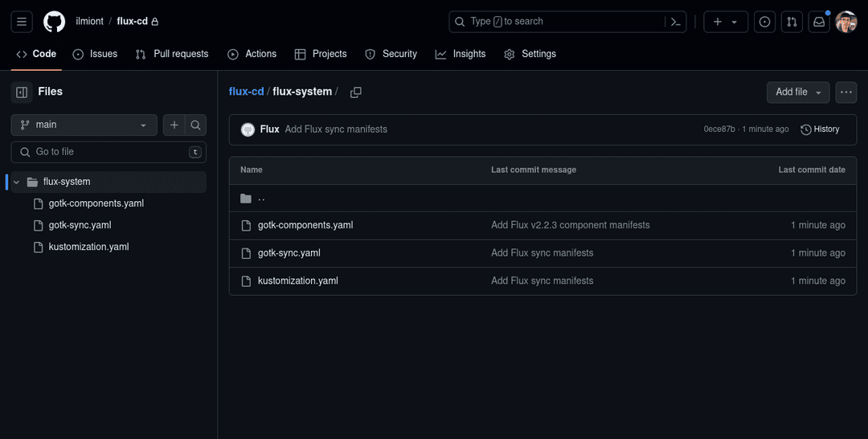Collapse the flux-system folder tree

(16, 182)
